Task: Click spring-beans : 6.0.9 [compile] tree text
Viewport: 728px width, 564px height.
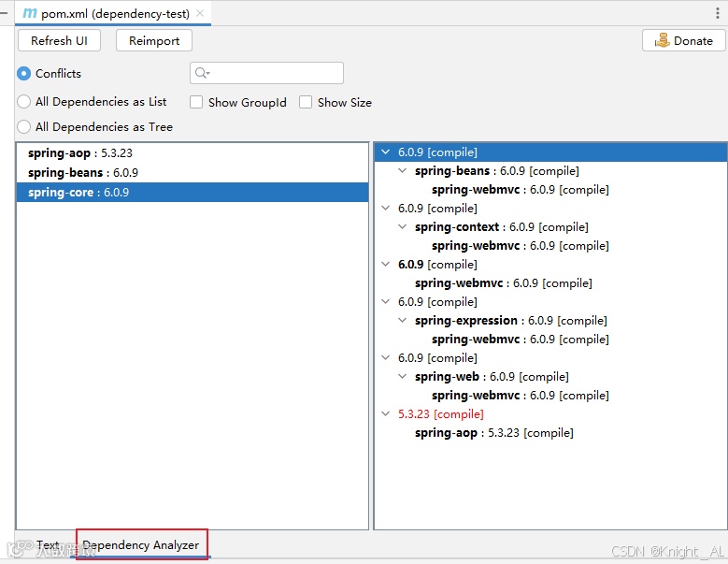Action: point(497,170)
